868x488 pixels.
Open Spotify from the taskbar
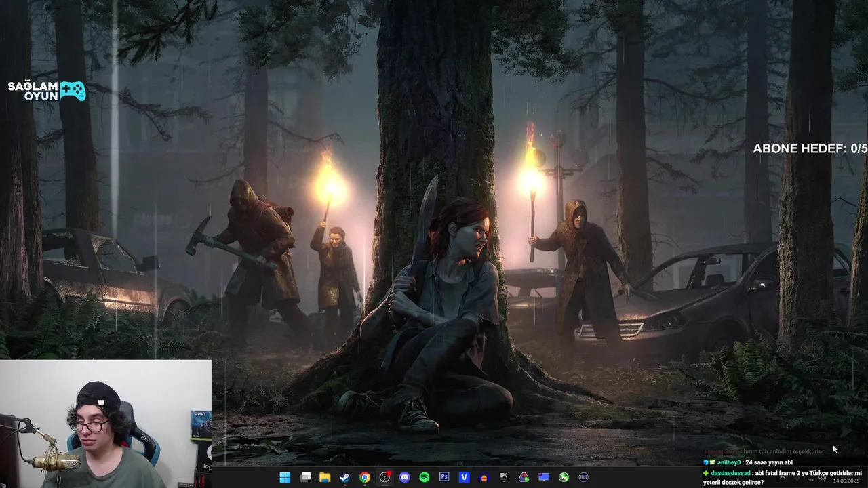[x=425, y=477]
